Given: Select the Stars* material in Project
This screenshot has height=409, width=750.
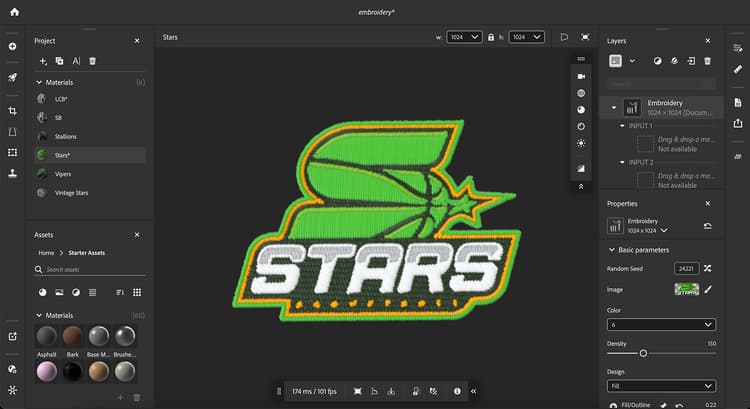Looking at the screenshot, I should point(89,155).
